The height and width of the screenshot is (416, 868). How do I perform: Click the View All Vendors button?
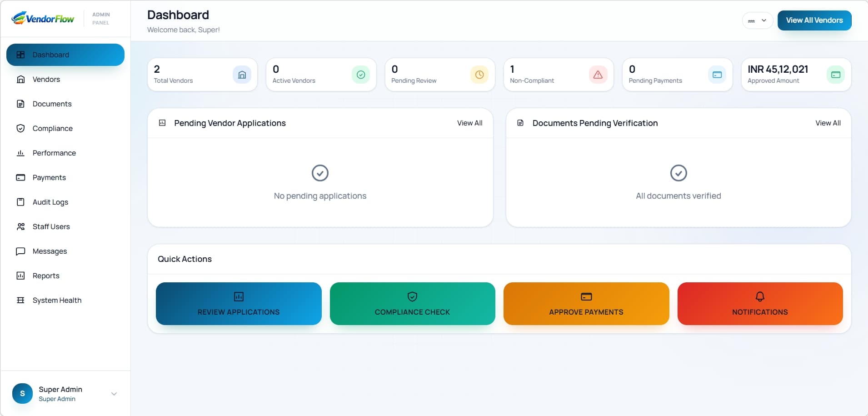tap(814, 20)
